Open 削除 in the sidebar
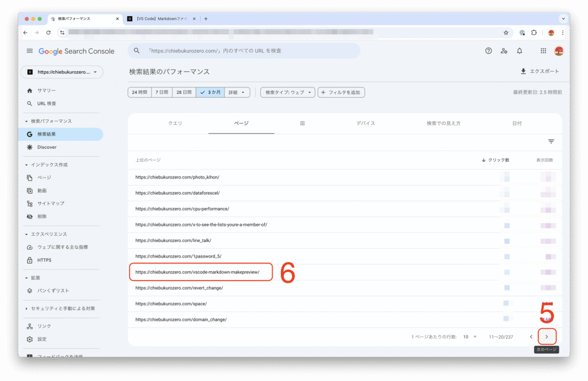The width and height of the screenshot is (588, 381). (x=62, y=217)
